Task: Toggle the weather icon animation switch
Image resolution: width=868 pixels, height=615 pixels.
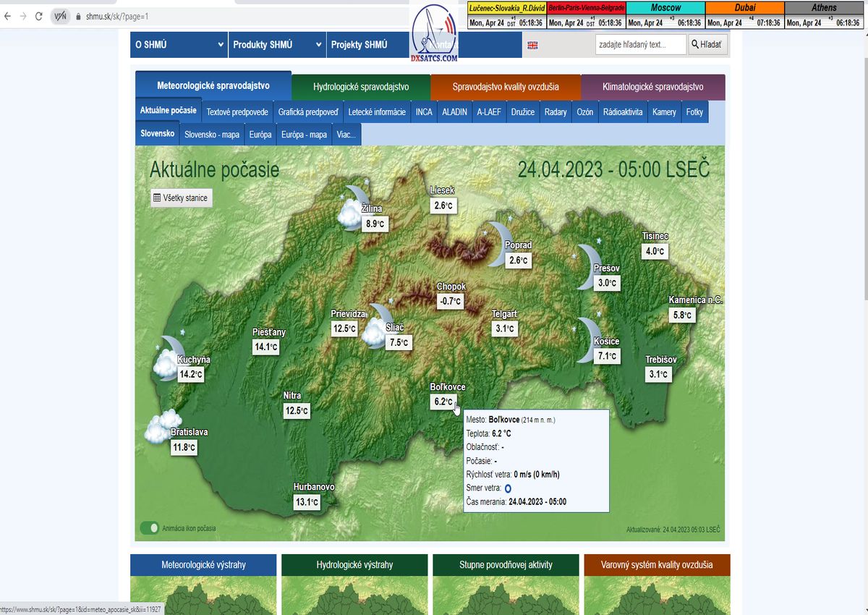Action: 150,528
